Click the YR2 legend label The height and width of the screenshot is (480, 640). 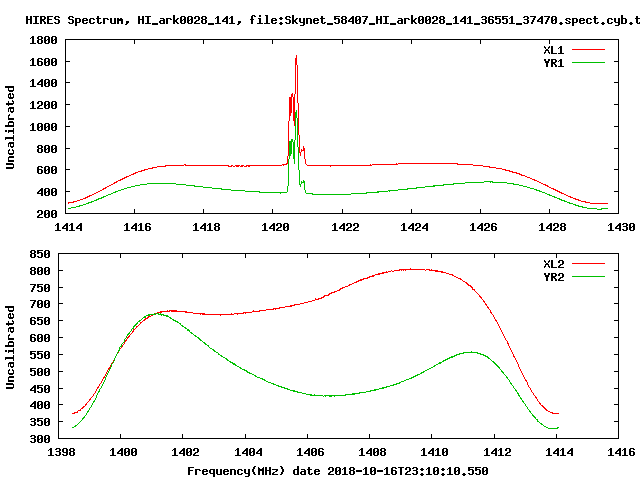pyautogui.click(x=553, y=277)
